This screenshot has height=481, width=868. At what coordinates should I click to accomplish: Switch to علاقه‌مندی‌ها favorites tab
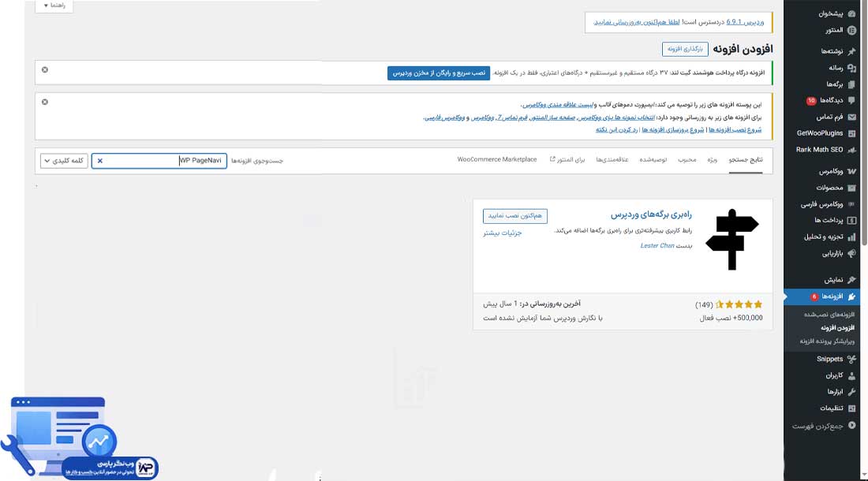pyautogui.click(x=612, y=160)
